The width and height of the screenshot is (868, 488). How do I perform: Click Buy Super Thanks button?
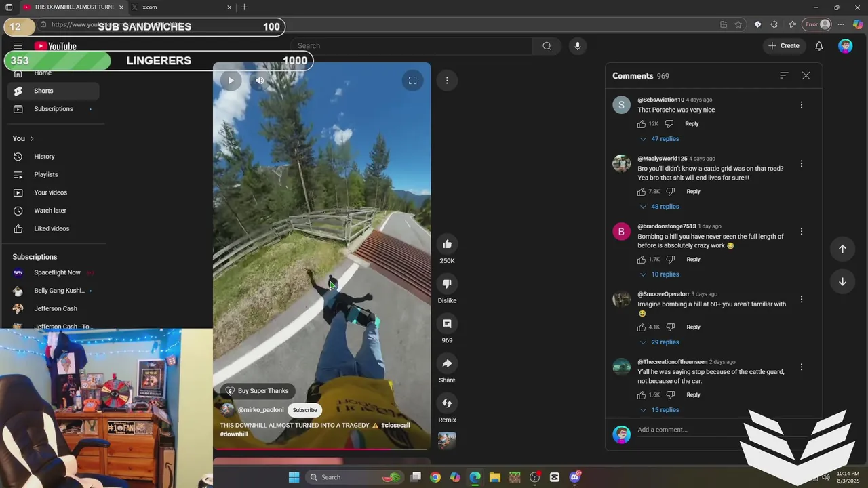(x=257, y=391)
